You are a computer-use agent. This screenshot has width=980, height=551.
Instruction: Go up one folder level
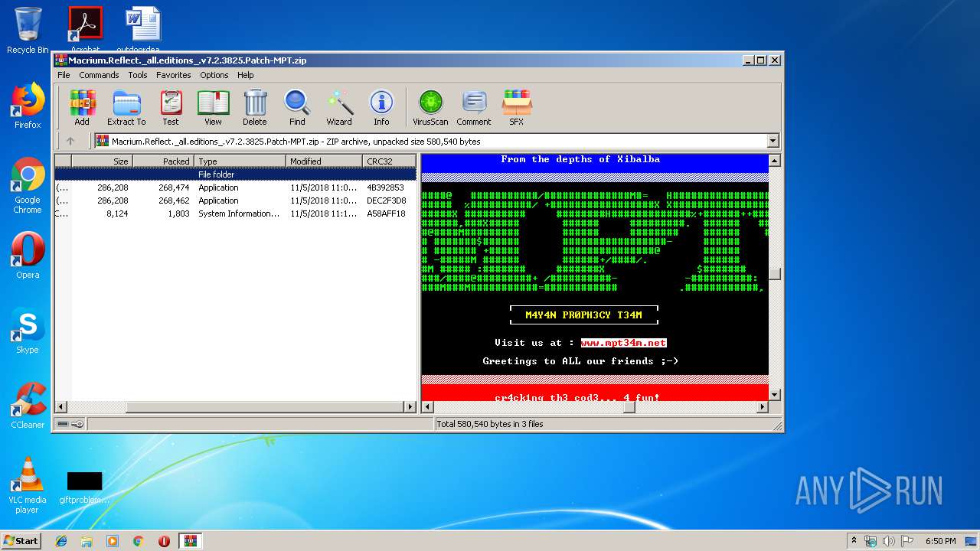[70, 141]
